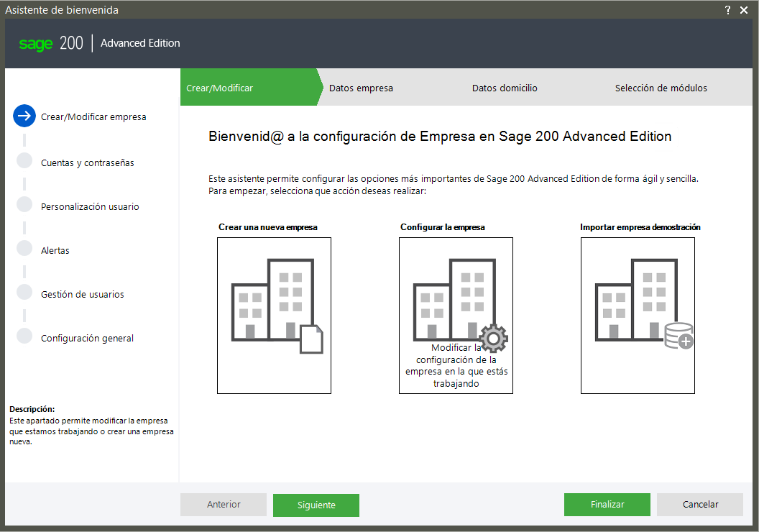Click the Advanced Edition header text
This screenshot has width=759, height=532.
[x=140, y=43]
